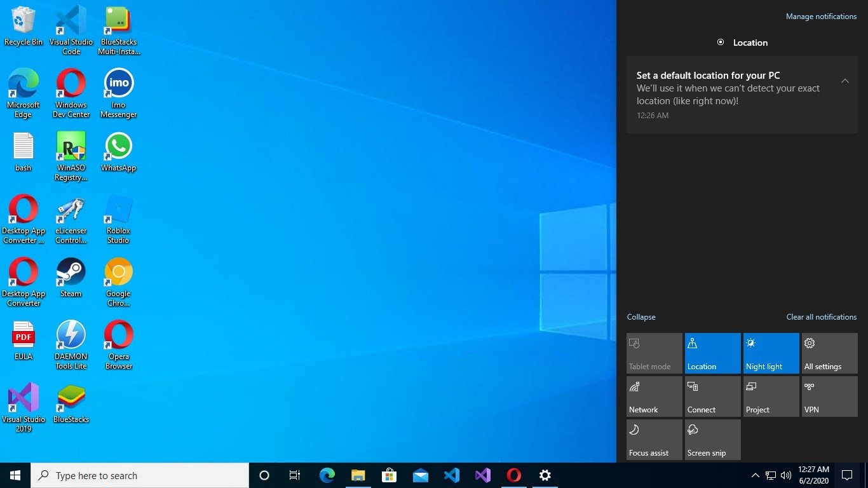The width and height of the screenshot is (868, 488).
Task: Open Visual Studio Code from the taskbar
Action: tap(451, 475)
